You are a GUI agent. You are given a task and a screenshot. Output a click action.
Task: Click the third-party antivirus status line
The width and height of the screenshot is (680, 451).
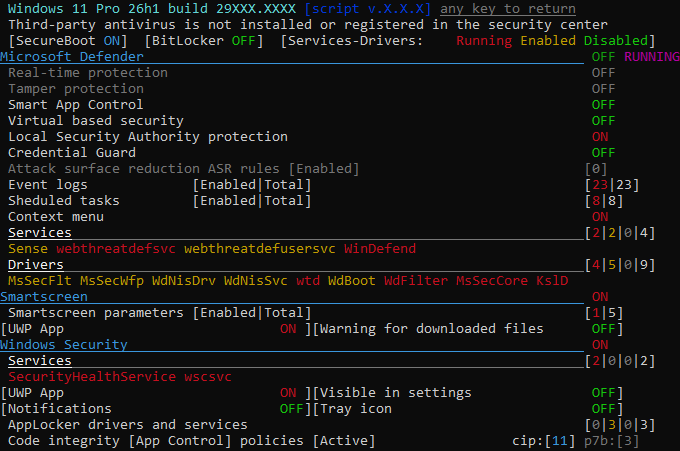[x=308, y=25]
